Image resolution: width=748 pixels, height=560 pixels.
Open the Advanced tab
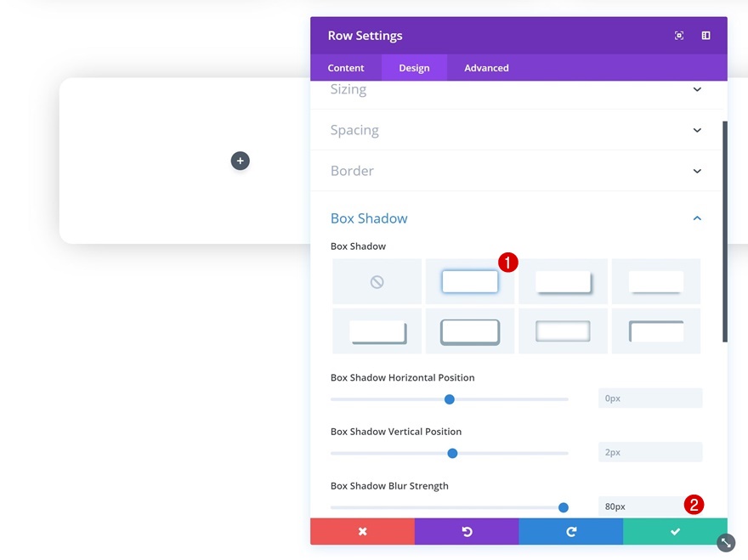point(485,67)
